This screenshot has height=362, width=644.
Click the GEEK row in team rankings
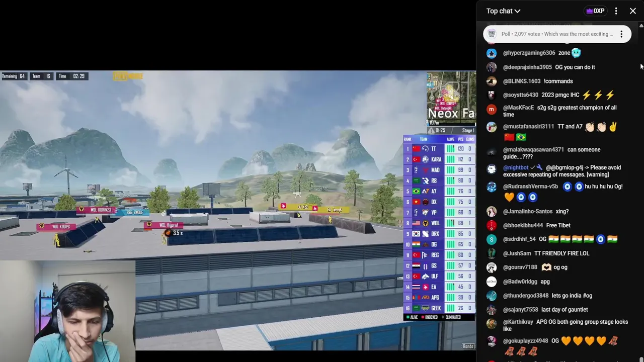coord(439,308)
